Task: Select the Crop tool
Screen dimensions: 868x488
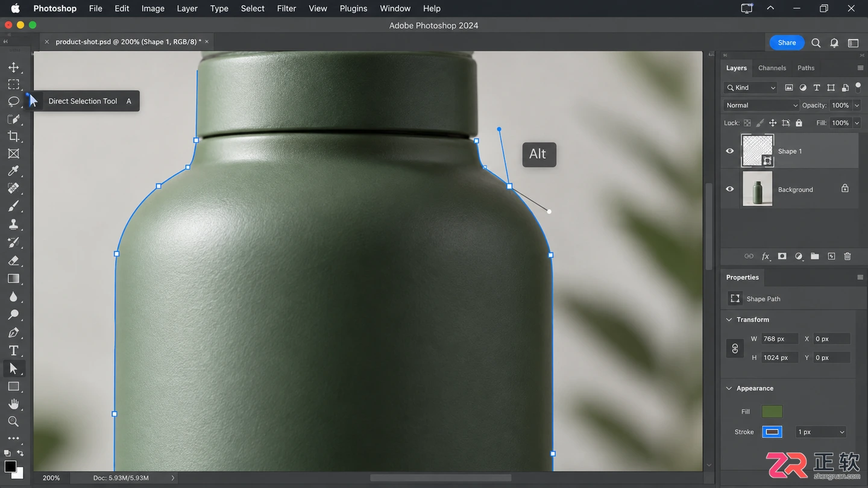Action: (x=13, y=136)
